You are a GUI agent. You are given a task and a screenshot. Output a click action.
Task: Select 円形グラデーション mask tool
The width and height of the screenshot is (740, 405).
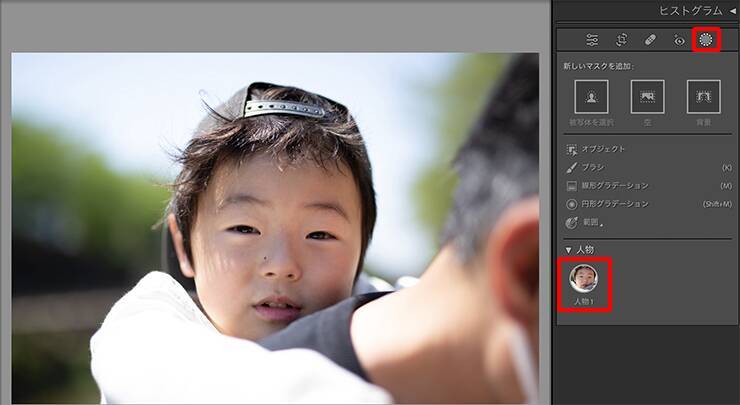pyautogui.click(x=614, y=203)
